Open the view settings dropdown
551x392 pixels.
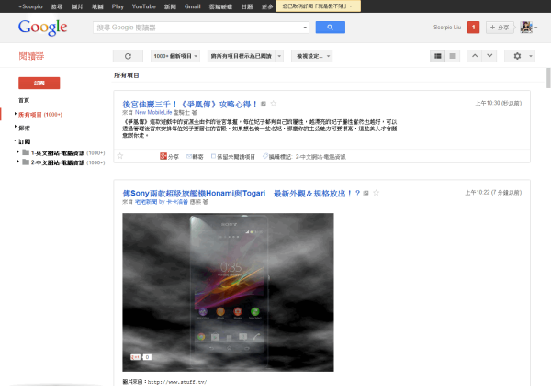click(x=311, y=56)
